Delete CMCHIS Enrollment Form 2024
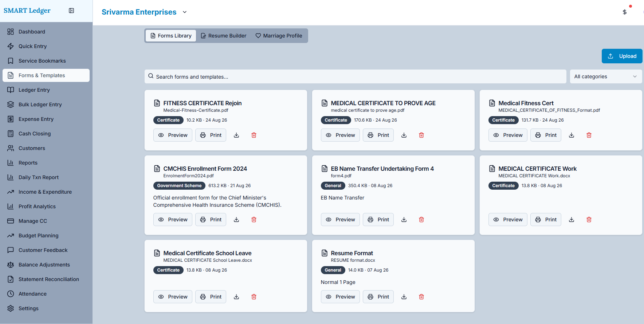 tap(254, 220)
